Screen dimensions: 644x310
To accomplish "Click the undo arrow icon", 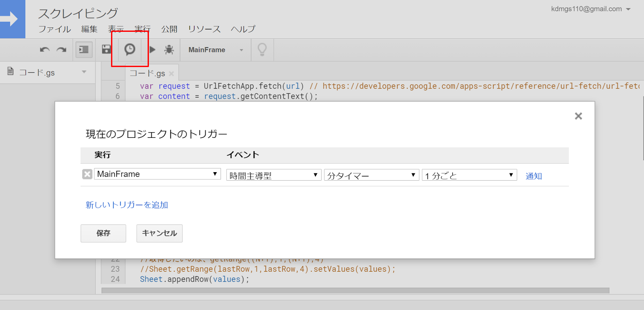I will click(45, 50).
